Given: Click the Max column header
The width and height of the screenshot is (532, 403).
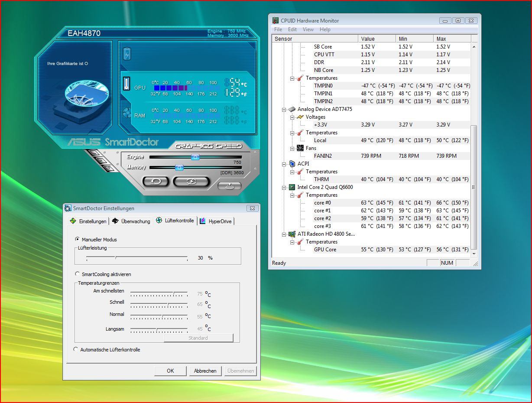Looking at the screenshot, I should [451, 39].
